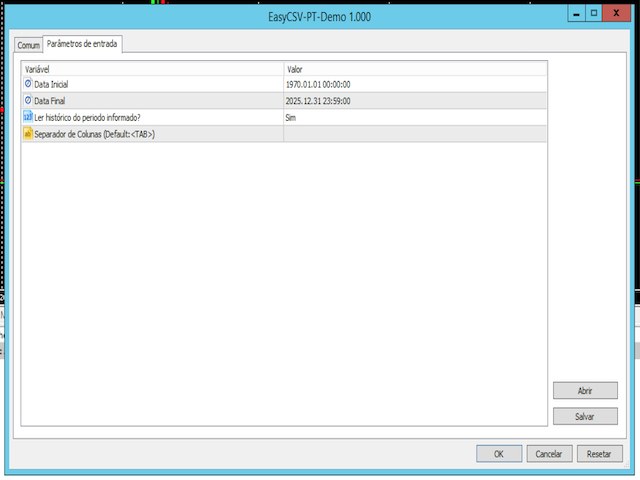Click the ab string icon for Separador de Colunas

point(28,134)
